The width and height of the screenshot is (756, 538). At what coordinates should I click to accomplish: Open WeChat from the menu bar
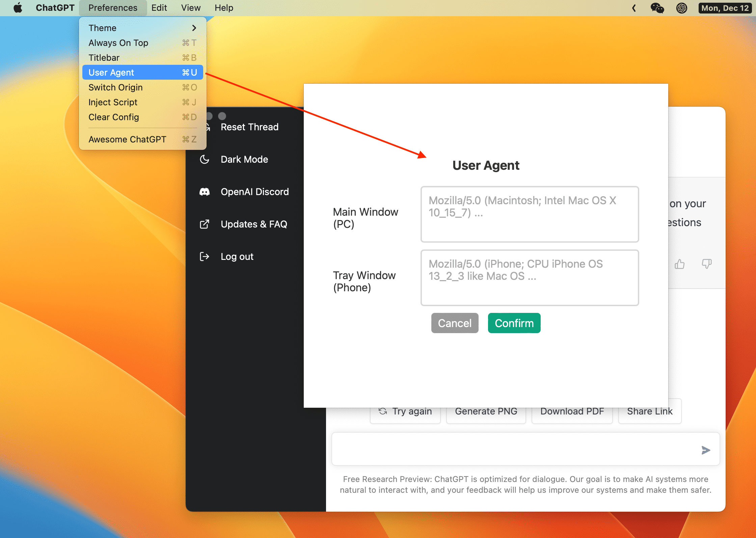pos(657,8)
